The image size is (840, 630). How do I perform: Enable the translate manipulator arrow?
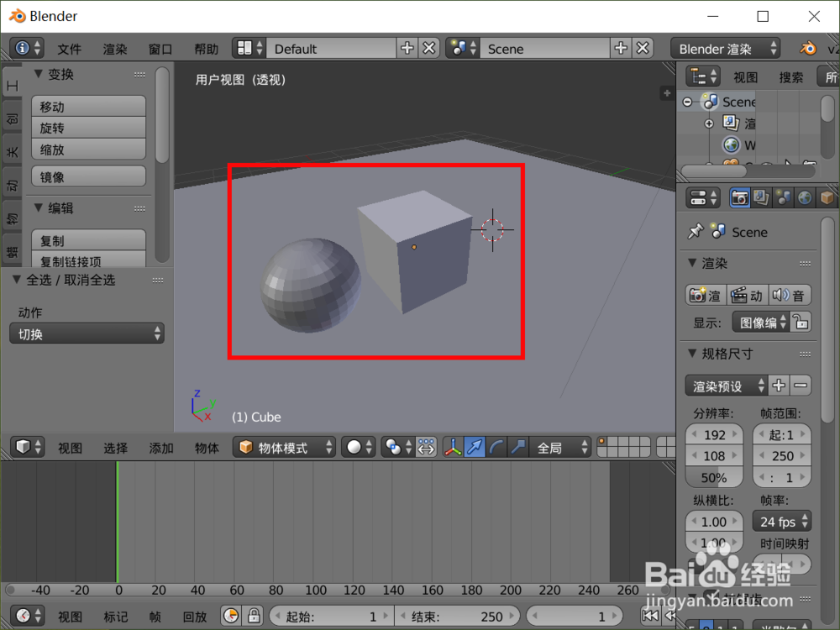[x=475, y=447]
